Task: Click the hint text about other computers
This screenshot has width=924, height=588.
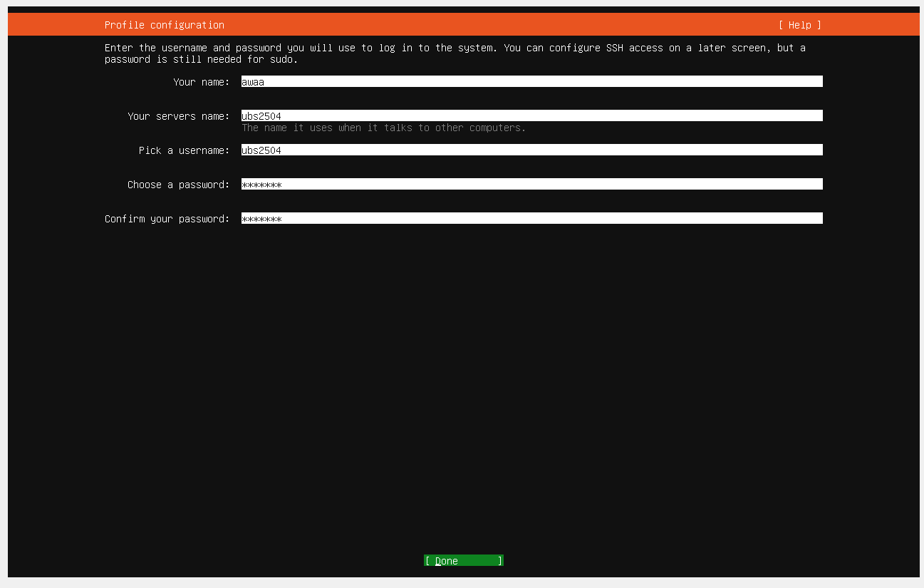Action: point(384,128)
